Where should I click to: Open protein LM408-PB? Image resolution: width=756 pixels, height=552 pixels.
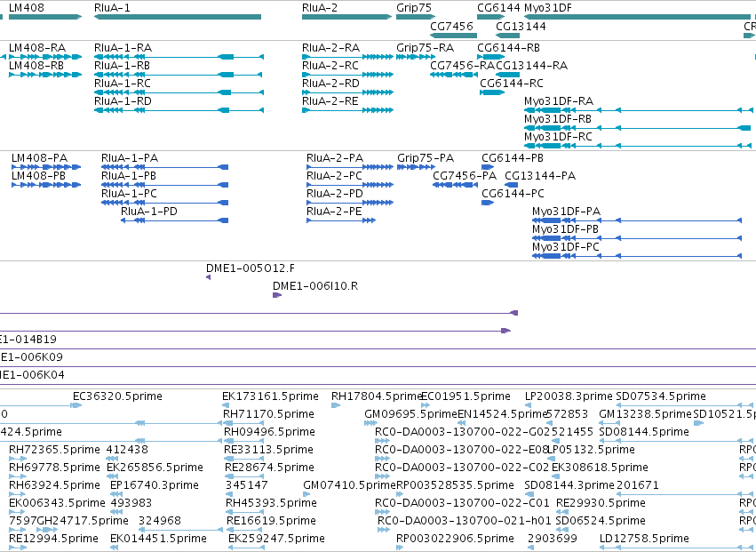[x=46, y=185]
